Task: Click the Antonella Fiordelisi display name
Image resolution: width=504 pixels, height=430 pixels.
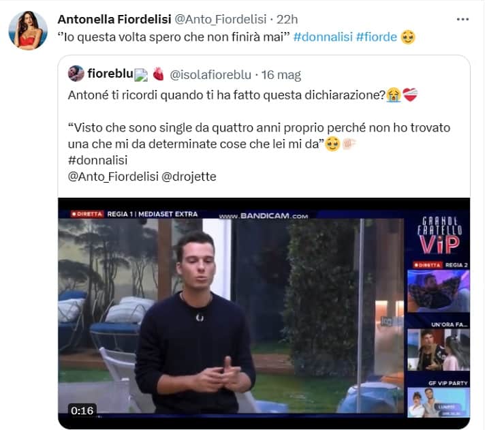Action: click(114, 19)
